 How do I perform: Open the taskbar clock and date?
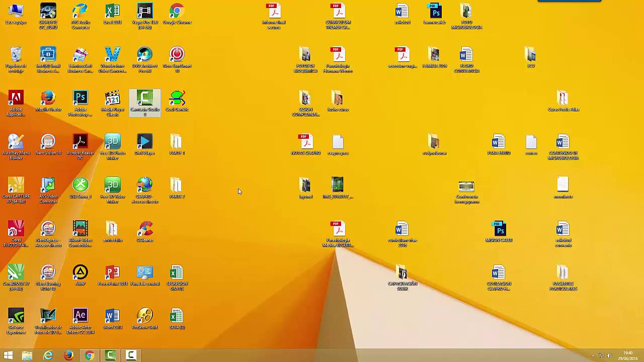tap(627, 355)
